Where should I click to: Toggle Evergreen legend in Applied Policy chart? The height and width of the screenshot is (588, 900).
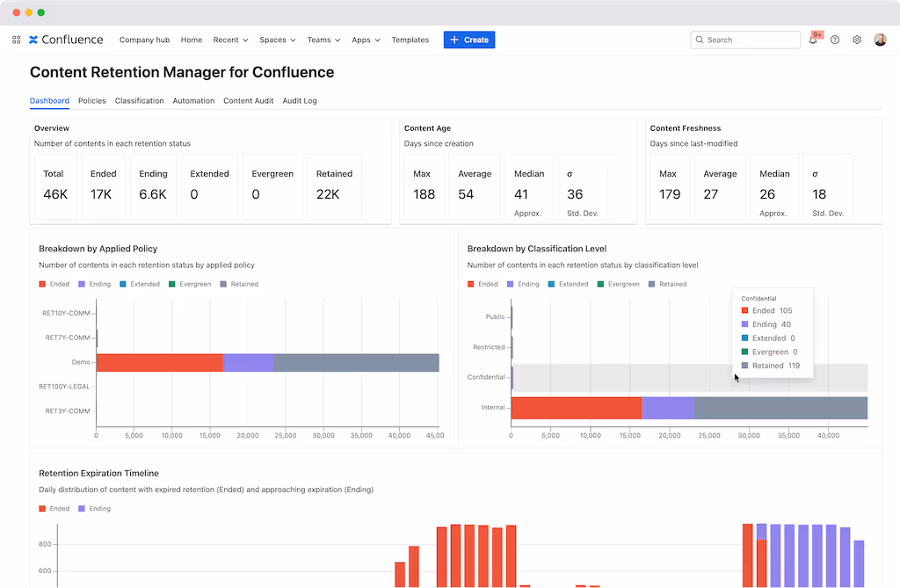coord(190,284)
